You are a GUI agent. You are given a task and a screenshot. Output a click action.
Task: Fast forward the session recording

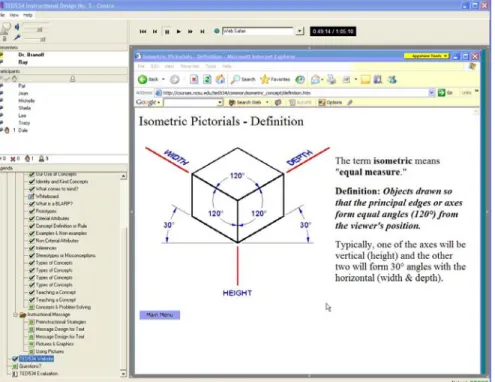tap(190, 31)
